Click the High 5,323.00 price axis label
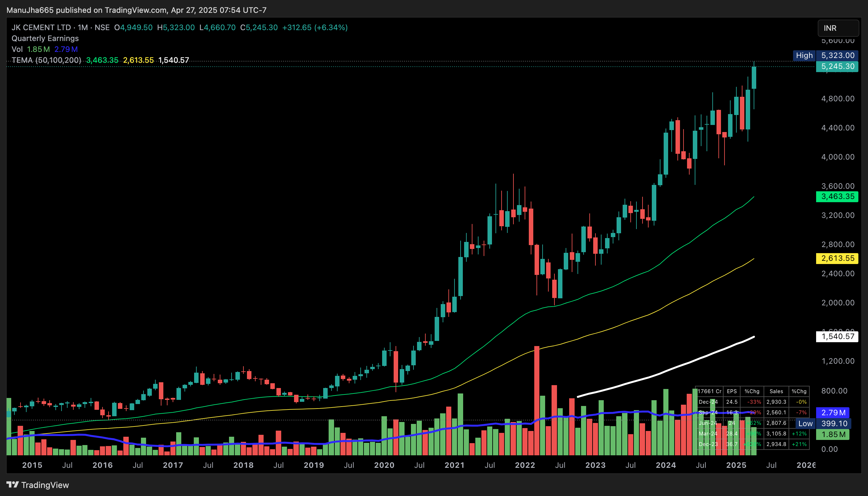 825,55
